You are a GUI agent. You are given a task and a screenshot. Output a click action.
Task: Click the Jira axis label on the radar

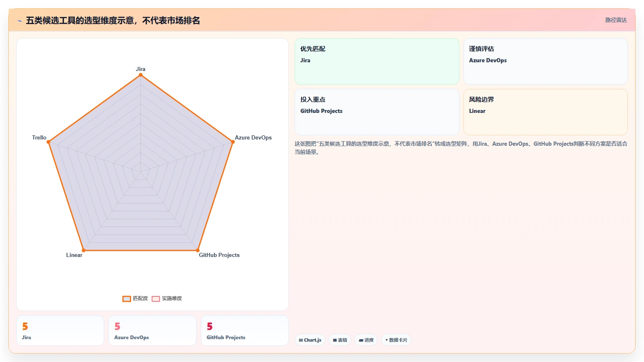click(x=141, y=69)
